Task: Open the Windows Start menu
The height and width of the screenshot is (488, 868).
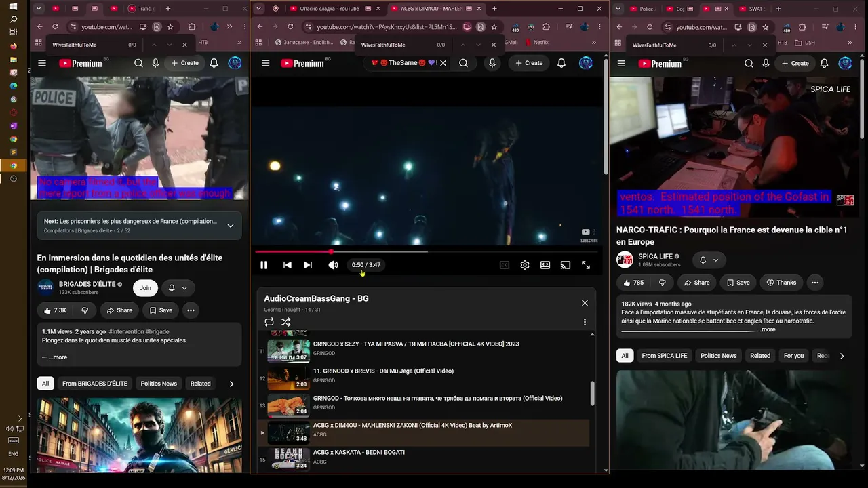Action: click(14, 7)
